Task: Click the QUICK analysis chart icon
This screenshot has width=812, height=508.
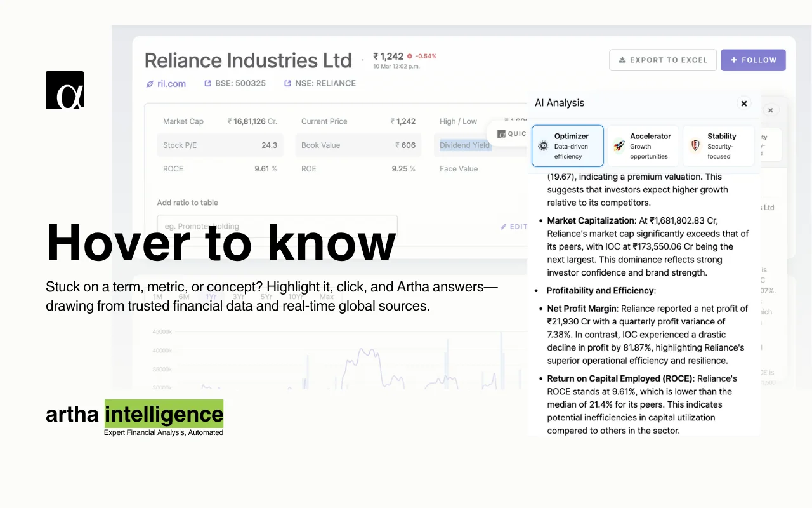Action: click(502, 133)
